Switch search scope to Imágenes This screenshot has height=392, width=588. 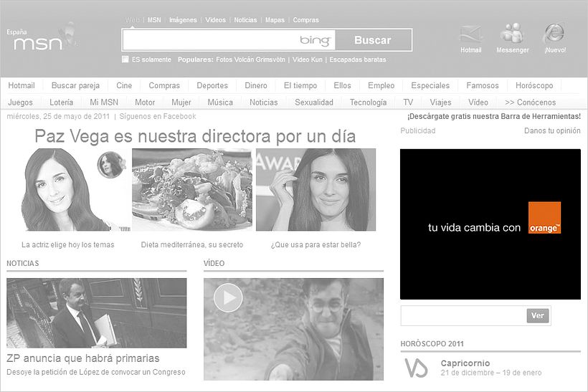click(183, 20)
